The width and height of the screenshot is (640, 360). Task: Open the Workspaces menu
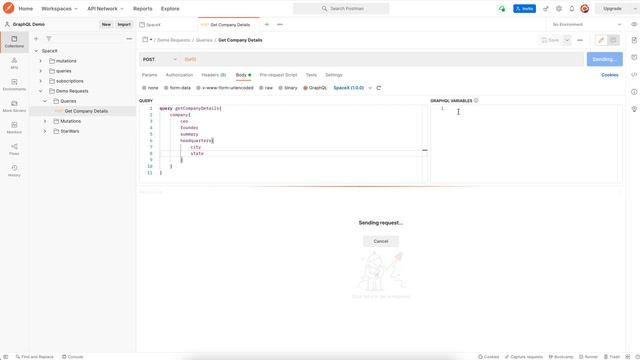59,9
